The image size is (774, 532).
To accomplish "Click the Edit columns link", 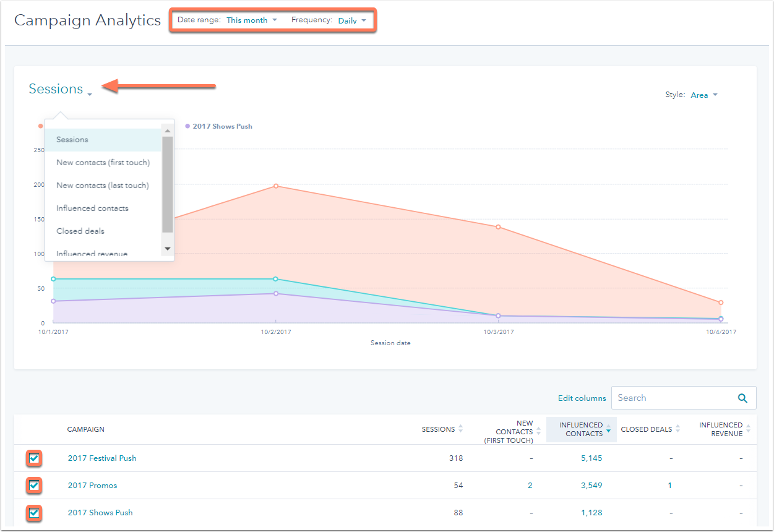I will (582, 398).
